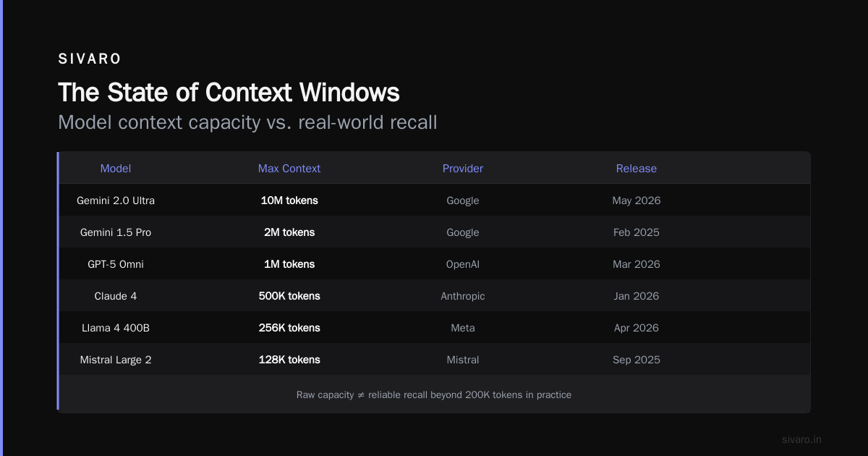Click the Model column header
Viewport: 868px width, 456px height.
click(x=116, y=169)
